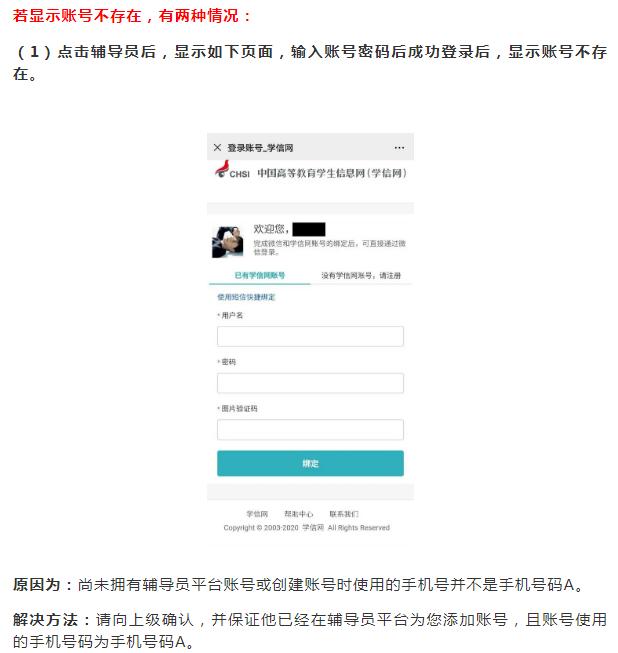This screenshot has height=653, width=618.
Task: Focus the 图片验证码 input field
Action: click(310, 430)
